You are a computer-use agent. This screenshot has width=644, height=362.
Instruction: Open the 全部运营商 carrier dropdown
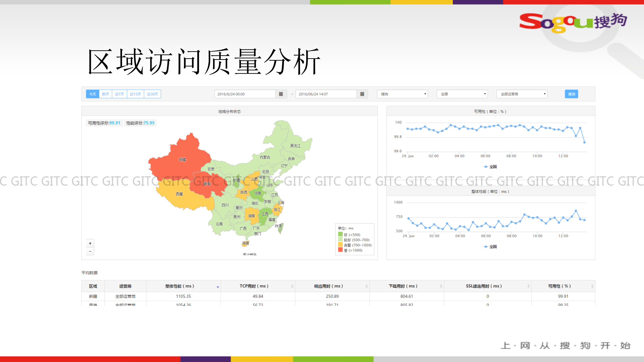(521, 94)
